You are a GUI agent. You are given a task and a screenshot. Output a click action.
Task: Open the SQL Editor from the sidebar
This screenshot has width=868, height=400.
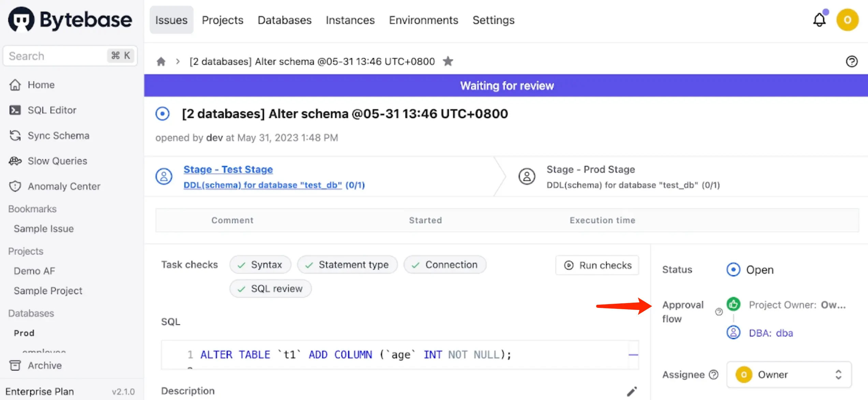coord(52,110)
